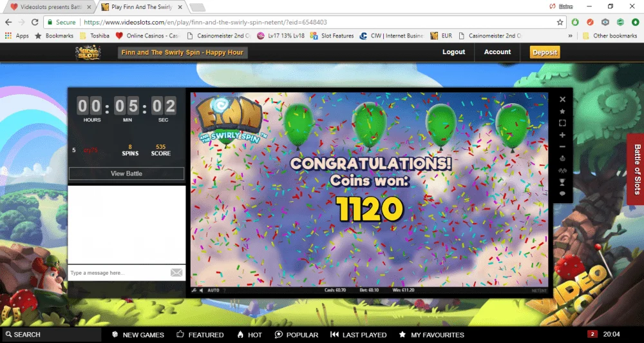Open Toshiba bookmark folder
The height and width of the screenshot is (343, 644).
pos(95,35)
